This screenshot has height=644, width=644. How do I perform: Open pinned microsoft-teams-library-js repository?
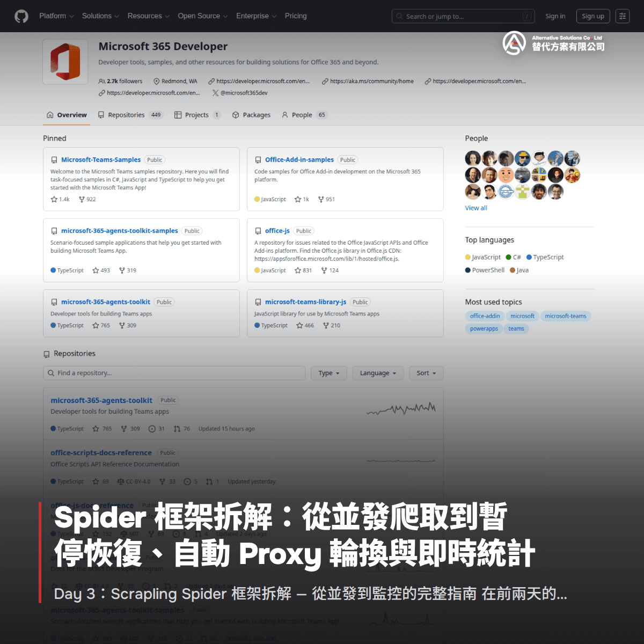tap(306, 302)
